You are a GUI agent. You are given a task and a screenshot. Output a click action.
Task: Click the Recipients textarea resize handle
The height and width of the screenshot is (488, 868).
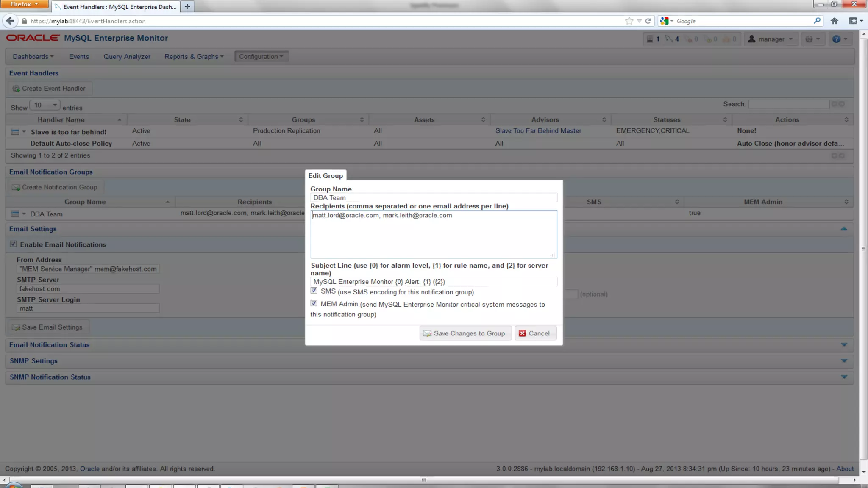(x=553, y=255)
